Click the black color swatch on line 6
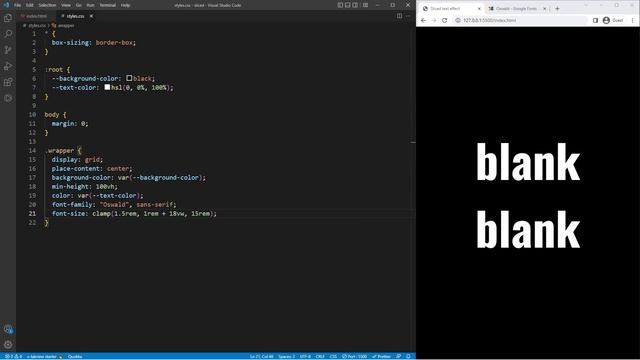The height and width of the screenshot is (360, 640). (x=129, y=78)
